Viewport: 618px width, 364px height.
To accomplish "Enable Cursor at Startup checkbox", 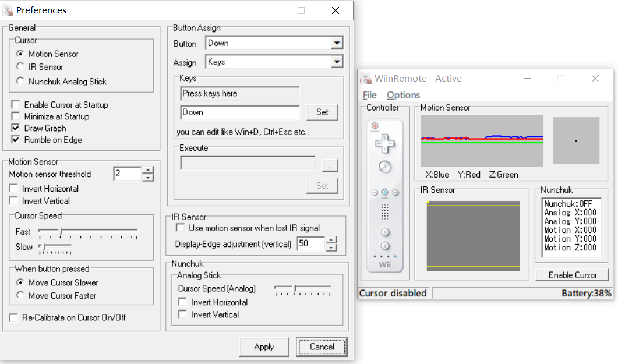I will click(16, 104).
